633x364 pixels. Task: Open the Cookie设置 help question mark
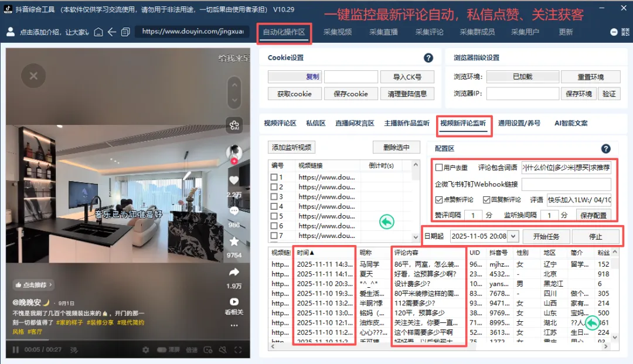pos(428,57)
